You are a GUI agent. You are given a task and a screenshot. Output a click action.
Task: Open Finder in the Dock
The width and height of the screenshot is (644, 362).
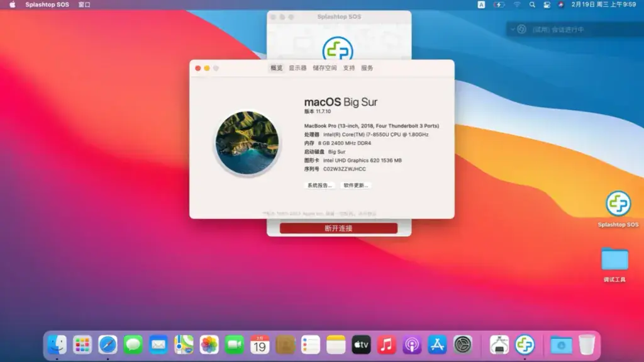(x=57, y=345)
